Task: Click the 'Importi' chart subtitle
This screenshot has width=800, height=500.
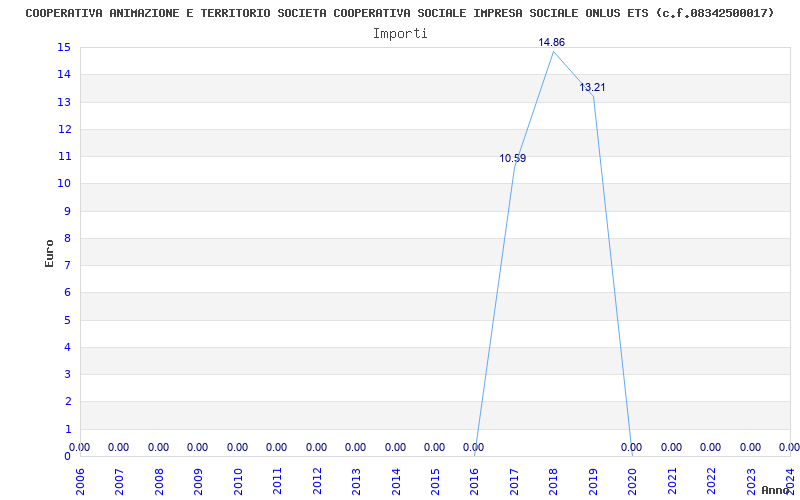Action: coord(399,34)
